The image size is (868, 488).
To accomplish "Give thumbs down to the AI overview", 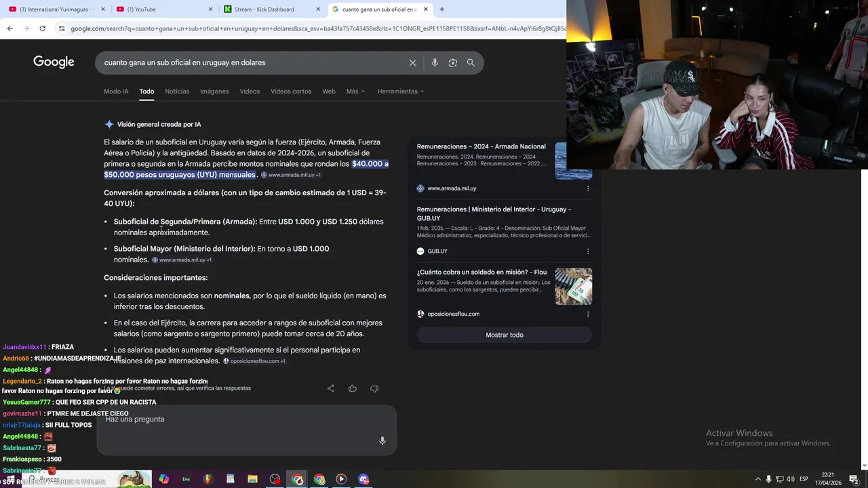I will point(374,388).
